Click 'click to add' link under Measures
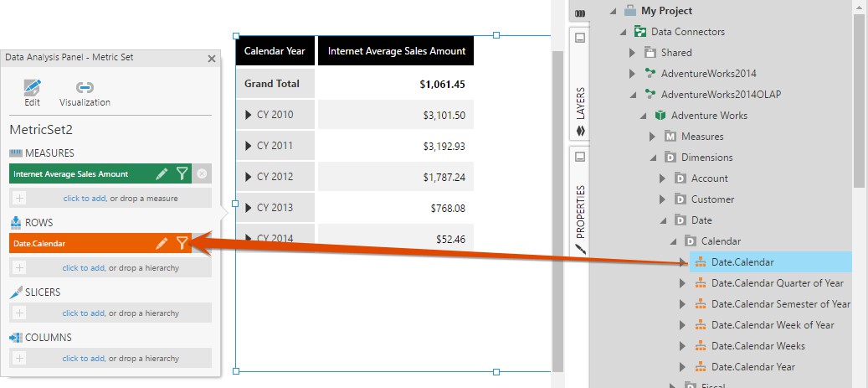 pyautogui.click(x=84, y=198)
